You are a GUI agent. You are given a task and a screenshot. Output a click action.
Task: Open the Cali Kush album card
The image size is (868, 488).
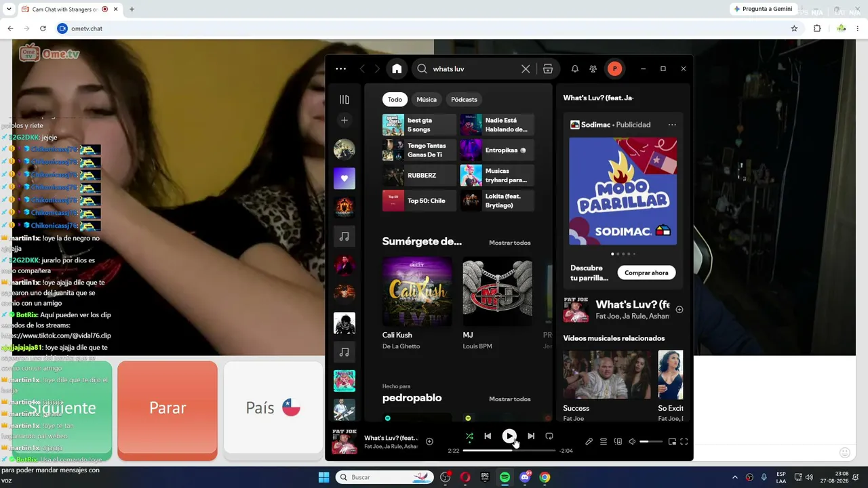pyautogui.click(x=417, y=304)
